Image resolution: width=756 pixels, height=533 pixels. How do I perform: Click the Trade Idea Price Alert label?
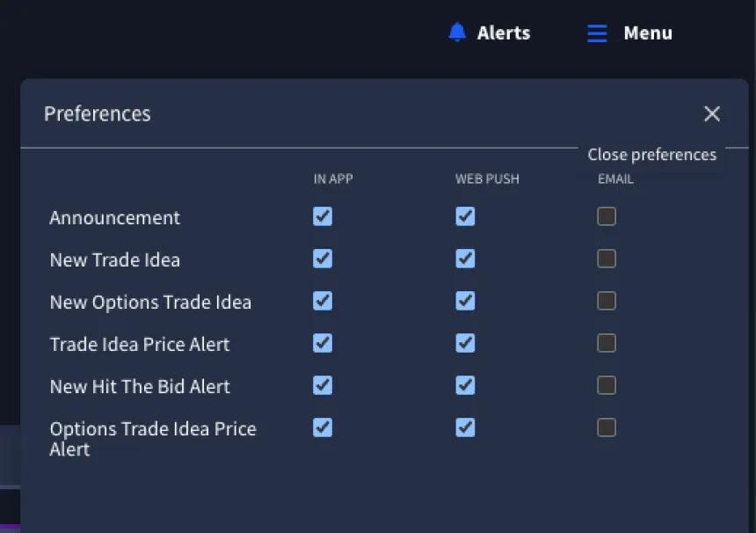click(x=140, y=345)
